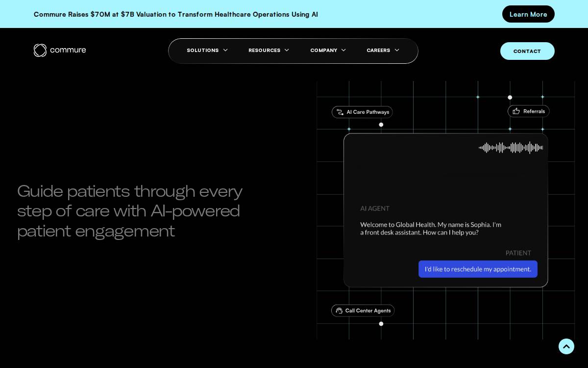Click the AI AGENT label

[x=375, y=209]
